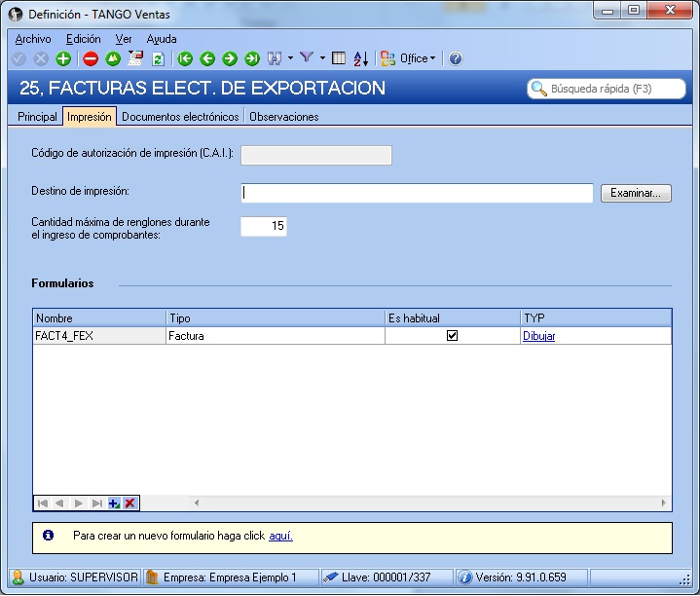
Task: Click the Office export icon
Action: pos(387,58)
